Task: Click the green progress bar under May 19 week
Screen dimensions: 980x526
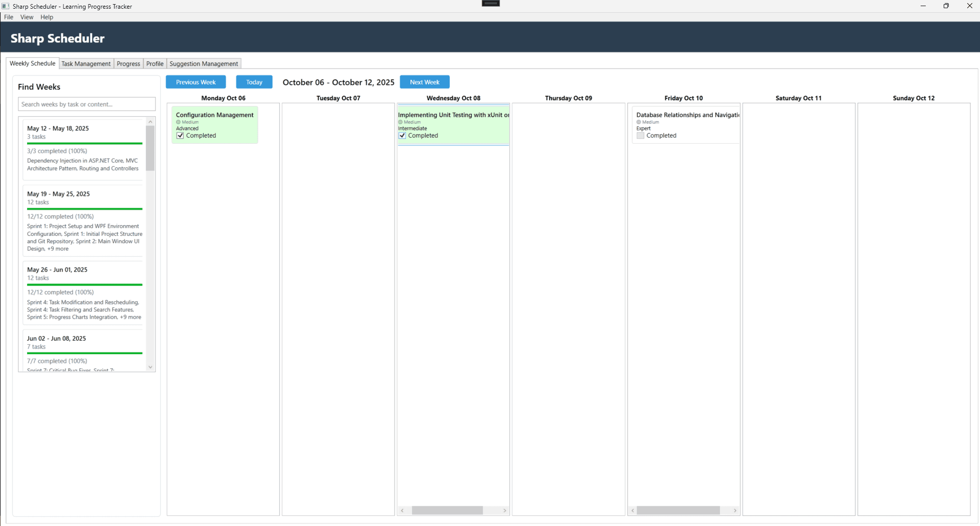Action: coord(84,209)
